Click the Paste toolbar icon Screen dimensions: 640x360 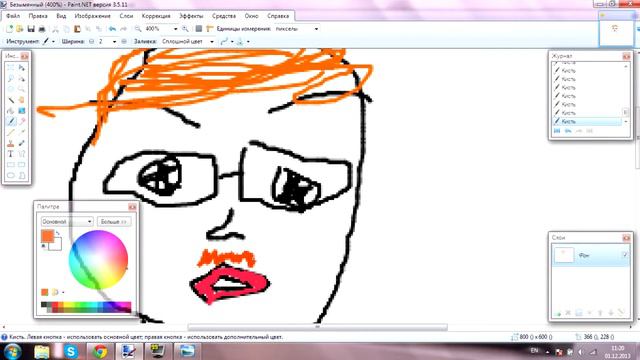[77, 29]
